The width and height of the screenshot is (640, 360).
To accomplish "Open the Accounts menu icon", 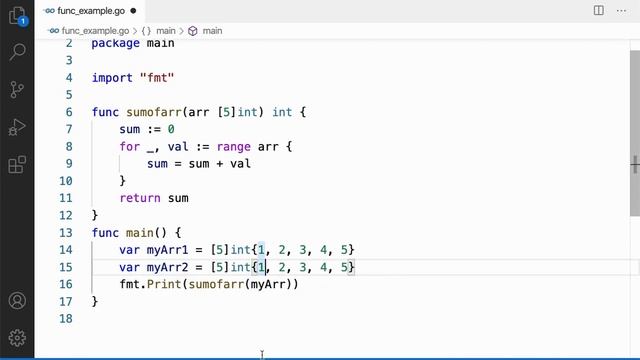I will point(17,301).
